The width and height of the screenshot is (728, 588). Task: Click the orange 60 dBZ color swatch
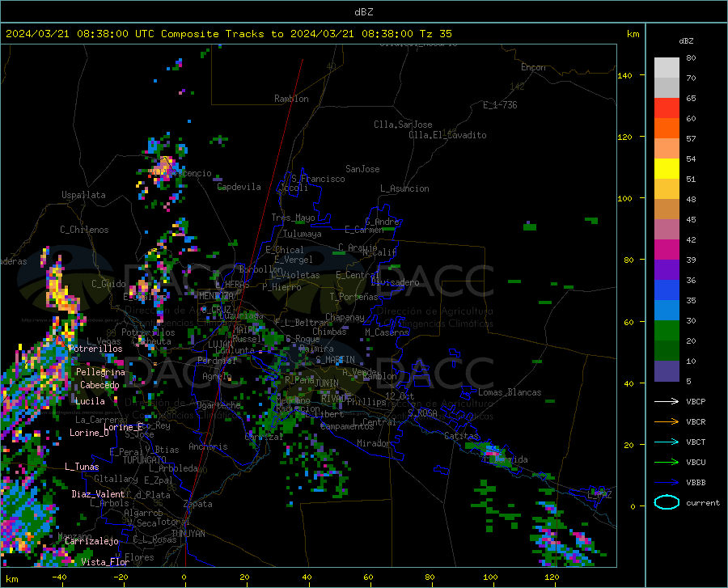tap(667, 129)
